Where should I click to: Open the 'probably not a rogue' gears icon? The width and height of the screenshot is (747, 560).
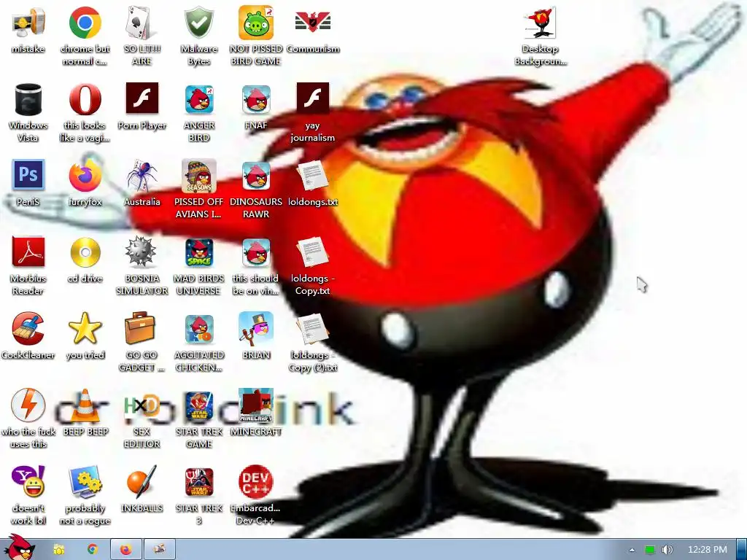point(85,481)
